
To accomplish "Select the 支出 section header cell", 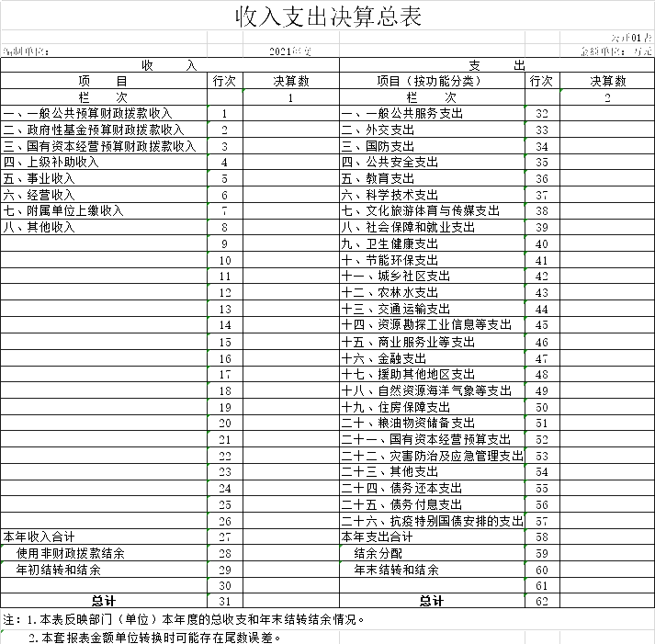I will pos(496,66).
